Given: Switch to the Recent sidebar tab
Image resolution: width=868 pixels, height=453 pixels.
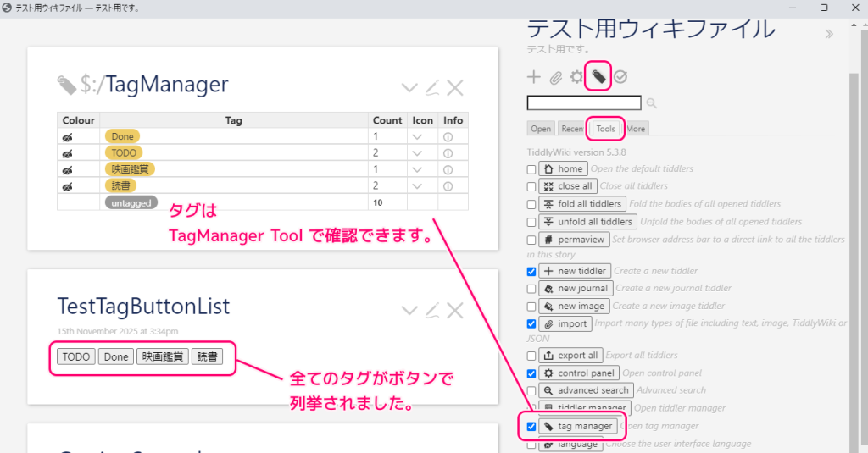Looking at the screenshot, I should coord(571,129).
